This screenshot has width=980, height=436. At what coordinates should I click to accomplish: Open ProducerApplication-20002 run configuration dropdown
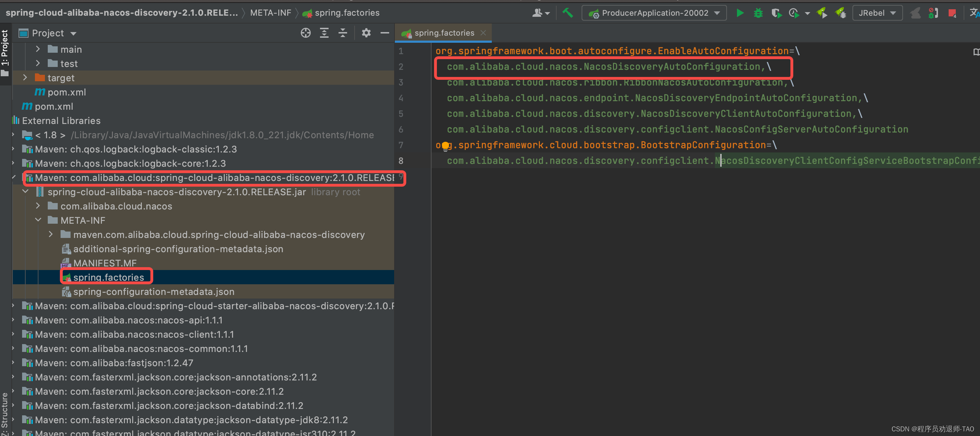(654, 13)
